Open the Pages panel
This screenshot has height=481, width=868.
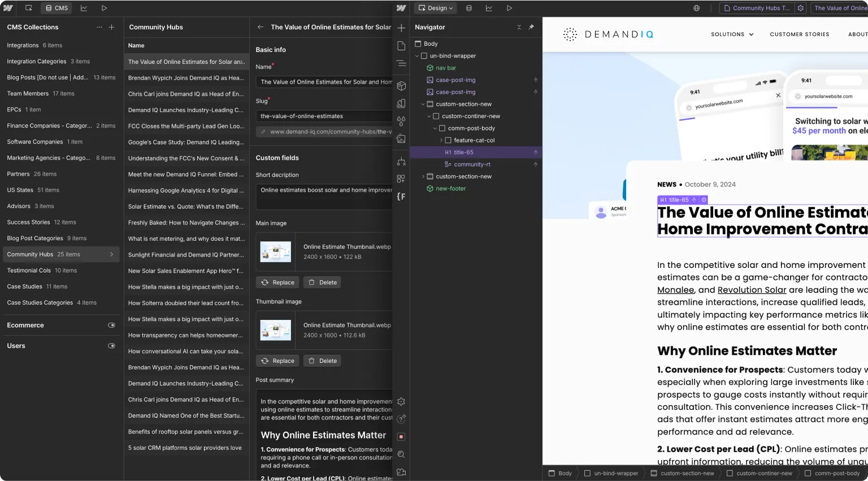pyautogui.click(x=401, y=46)
